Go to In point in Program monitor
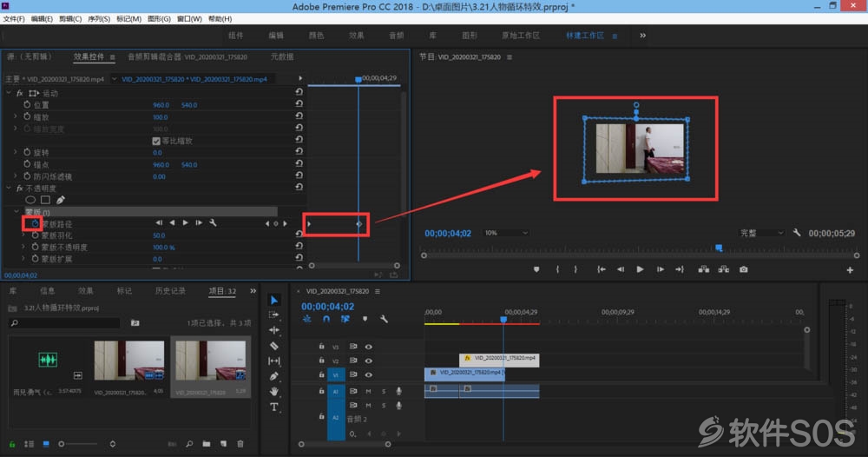This screenshot has width=868, height=457. (x=602, y=269)
